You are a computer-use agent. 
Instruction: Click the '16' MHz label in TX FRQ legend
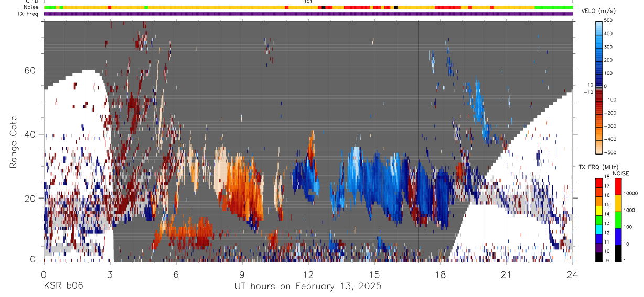coord(607,195)
